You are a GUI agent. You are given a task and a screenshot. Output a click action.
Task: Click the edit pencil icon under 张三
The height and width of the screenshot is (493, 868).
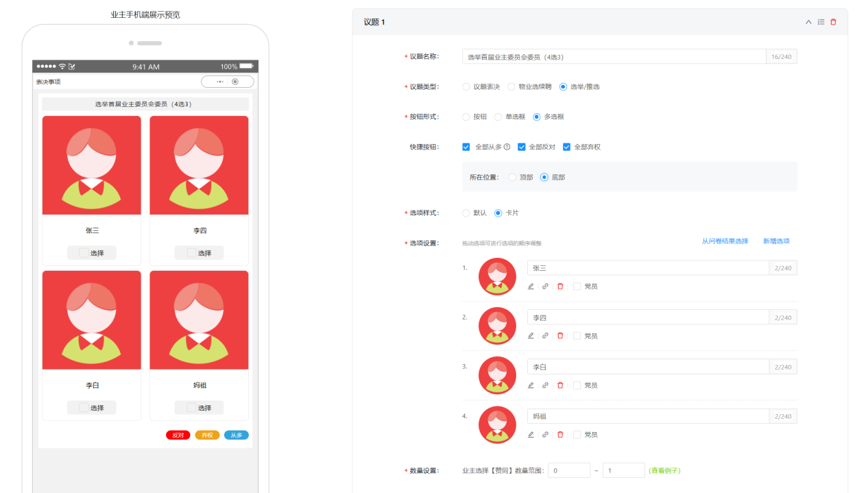point(531,287)
